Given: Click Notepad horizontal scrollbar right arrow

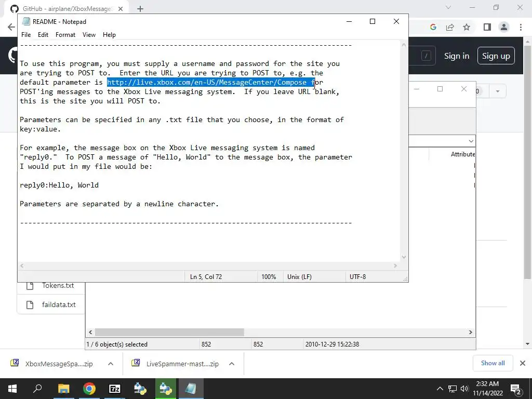Looking at the screenshot, I should pyautogui.click(x=395, y=265).
